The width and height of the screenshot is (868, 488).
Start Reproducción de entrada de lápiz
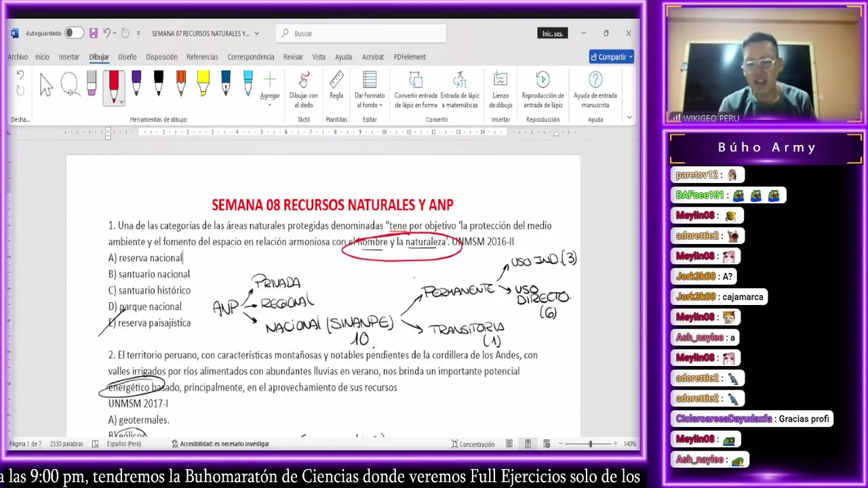542,90
